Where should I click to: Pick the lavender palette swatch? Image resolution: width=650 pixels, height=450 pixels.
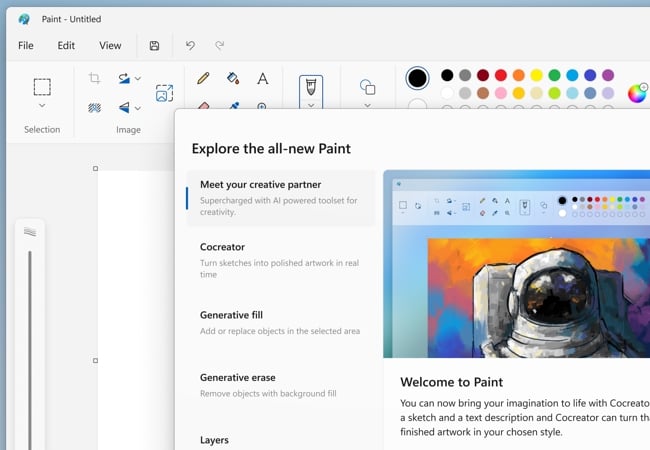pyautogui.click(x=608, y=93)
